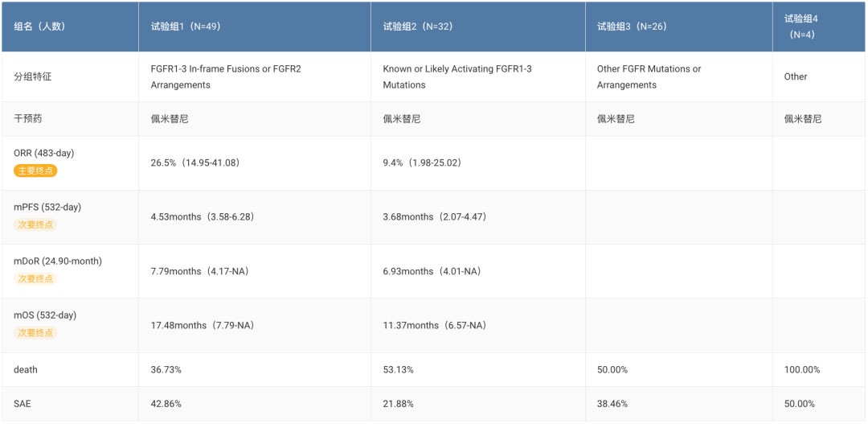Click the SAE value 42.86%
The width and height of the screenshot is (868, 424).
(x=166, y=403)
